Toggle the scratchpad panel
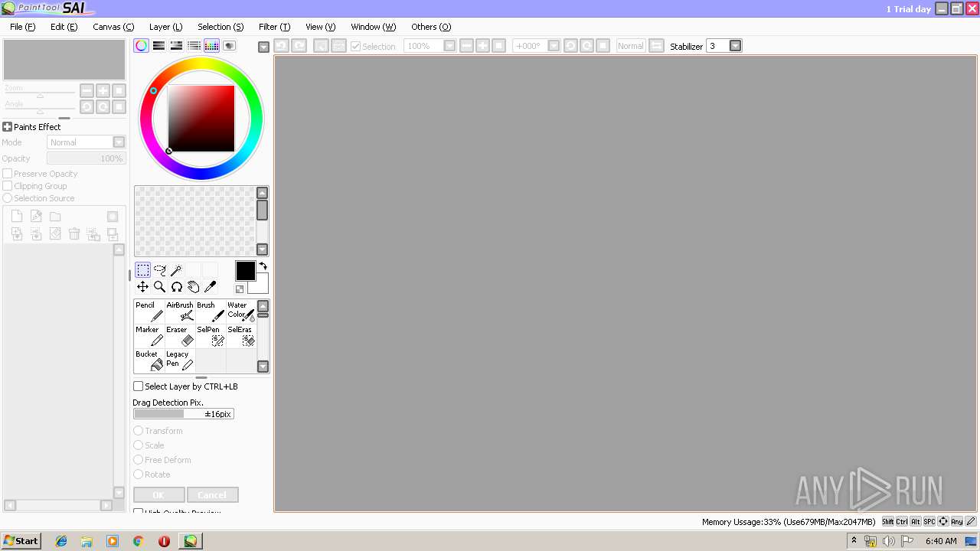Image resolution: width=980 pixels, height=551 pixels. [x=229, y=46]
